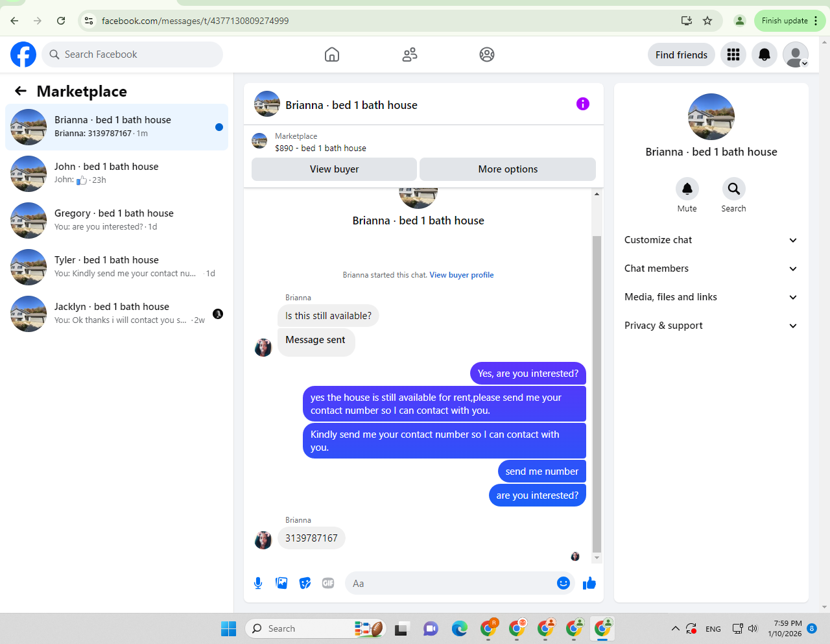Go to Home feed icon
Screen dimensions: 830x644
coord(332,54)
